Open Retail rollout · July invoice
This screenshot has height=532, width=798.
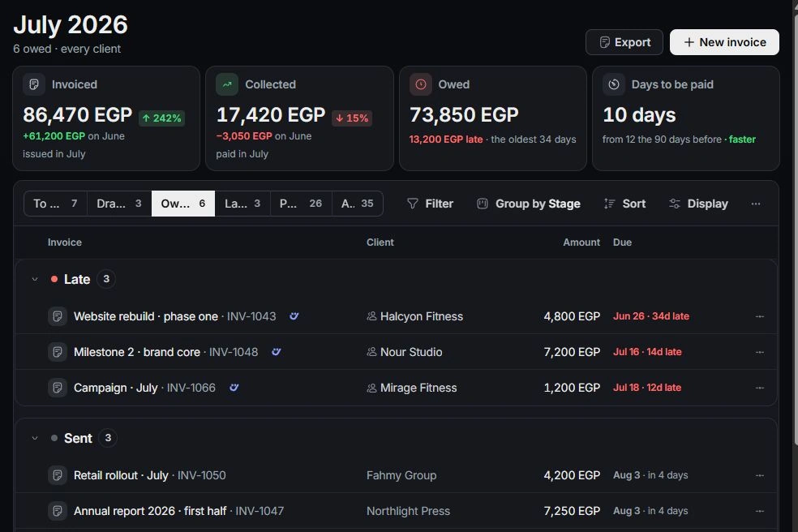click(121, 475)
